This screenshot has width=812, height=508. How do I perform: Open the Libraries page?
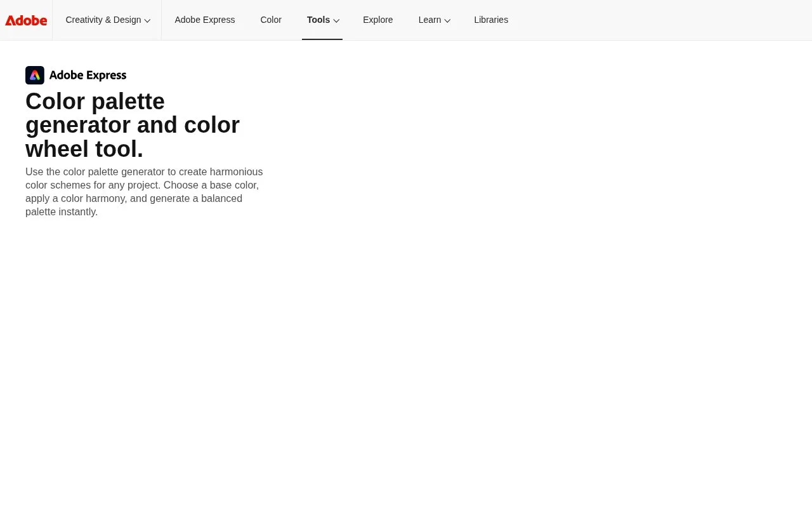tap(491, 20)
